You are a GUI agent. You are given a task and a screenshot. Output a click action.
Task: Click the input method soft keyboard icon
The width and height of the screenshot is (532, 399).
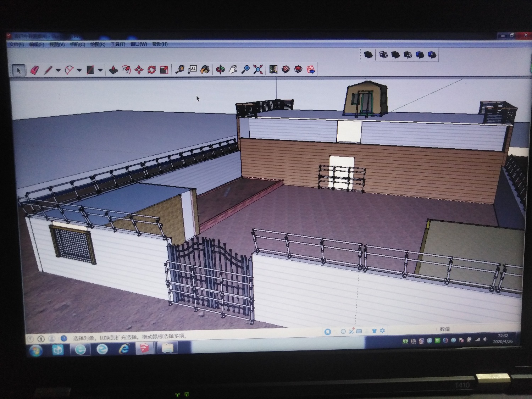(359, 331)
